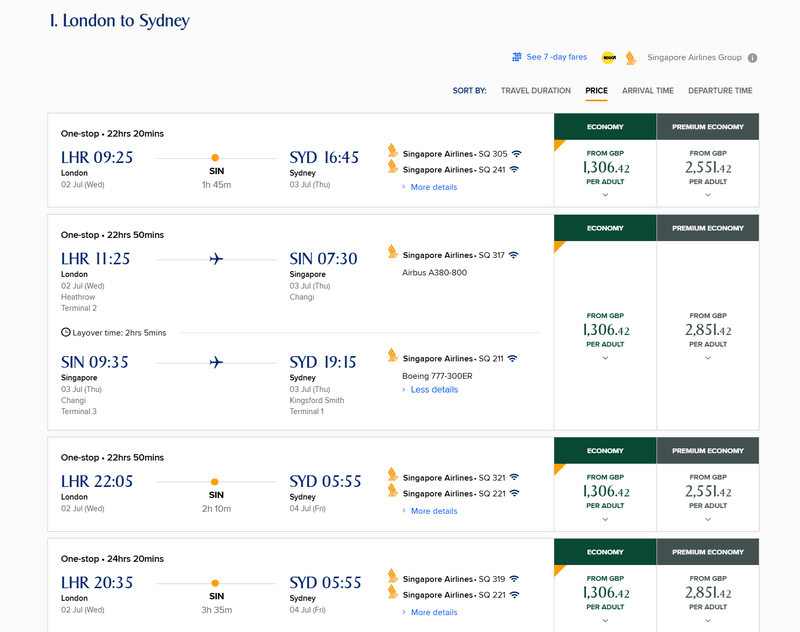Click the 'Layover time: 2hrs 5mins' text

[119, 333]
